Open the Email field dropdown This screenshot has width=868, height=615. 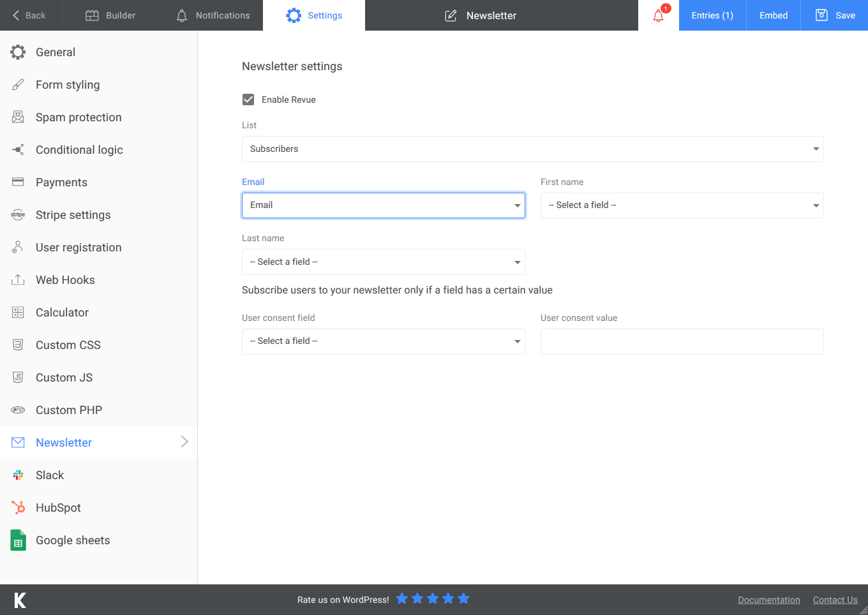click(383, 205)
